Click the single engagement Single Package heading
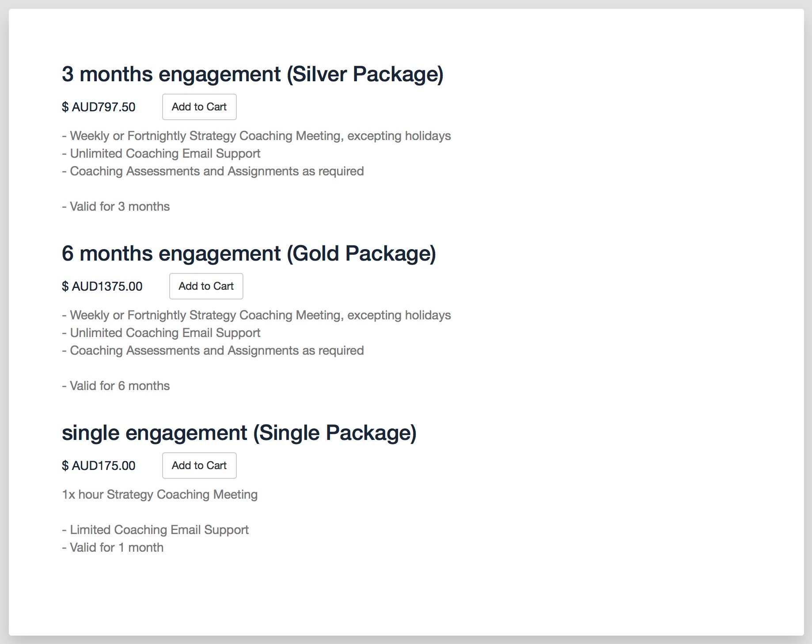Image resolution: width=812 pixels, height=644 pixels. (239, 433)
